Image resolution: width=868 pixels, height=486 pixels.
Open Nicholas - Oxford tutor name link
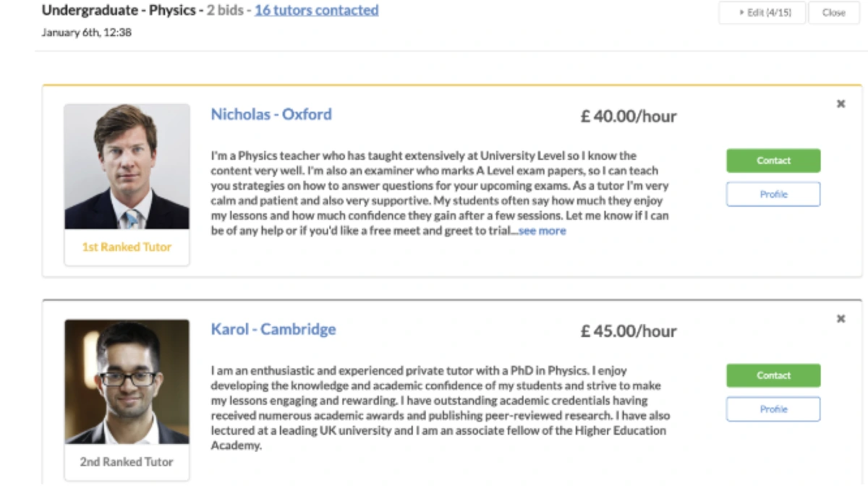[271, 114]
